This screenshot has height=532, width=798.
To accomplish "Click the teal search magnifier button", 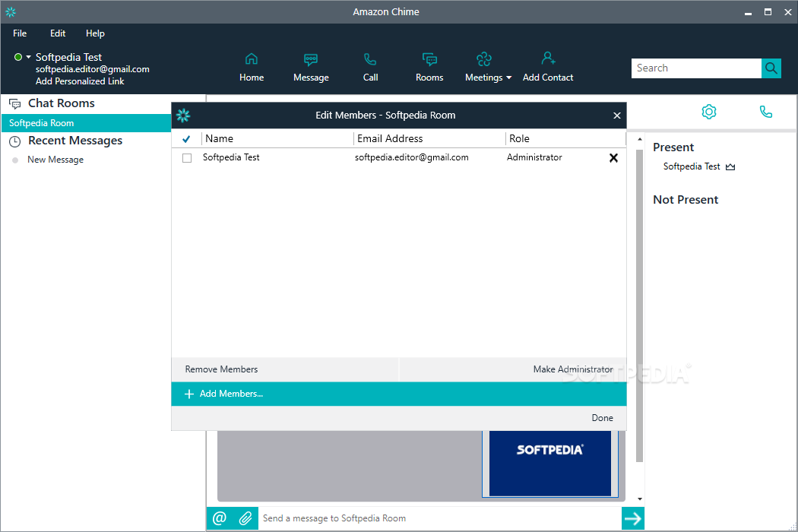I will coord(771,68).
